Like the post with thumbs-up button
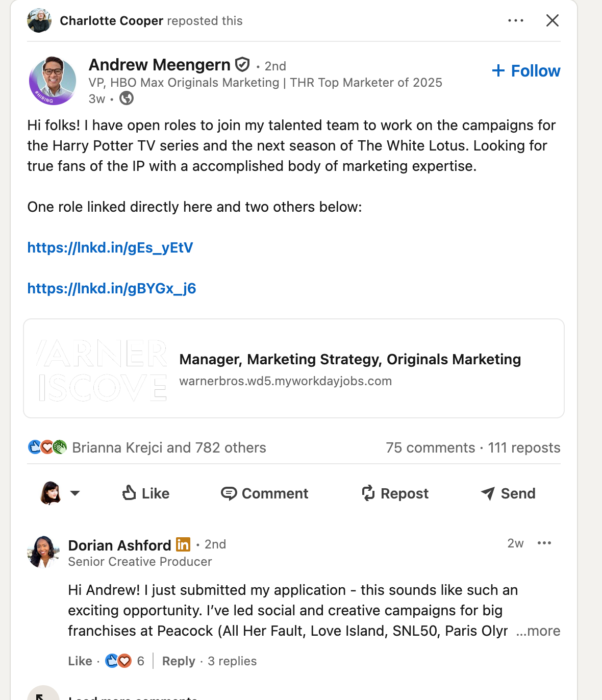 click(146, 493)
